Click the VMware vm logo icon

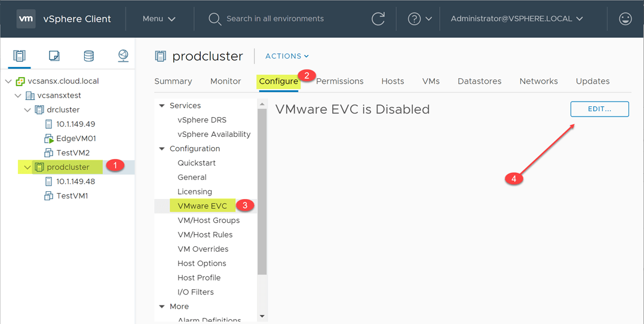coord(26,19)
